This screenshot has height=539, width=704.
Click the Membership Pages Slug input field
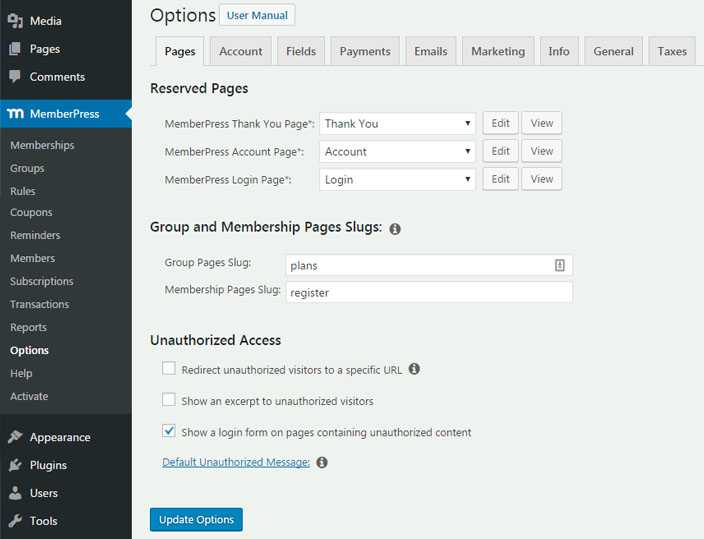pos(428,293)
